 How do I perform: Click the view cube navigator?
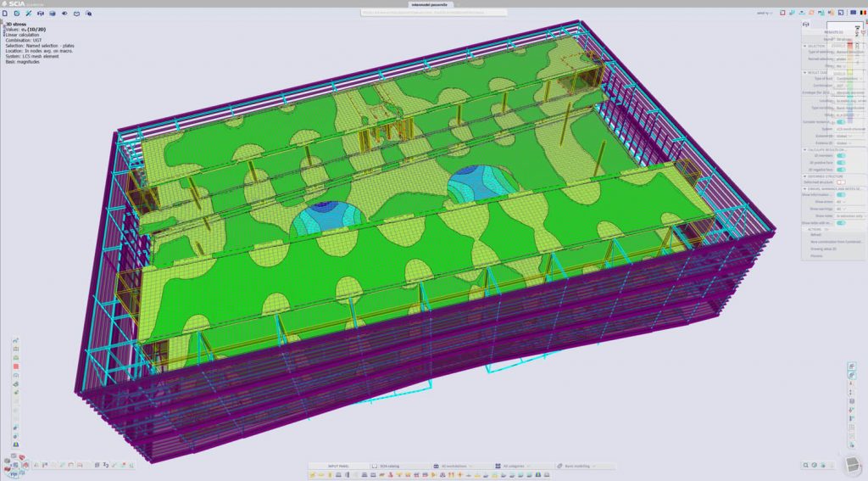point(851,464)
